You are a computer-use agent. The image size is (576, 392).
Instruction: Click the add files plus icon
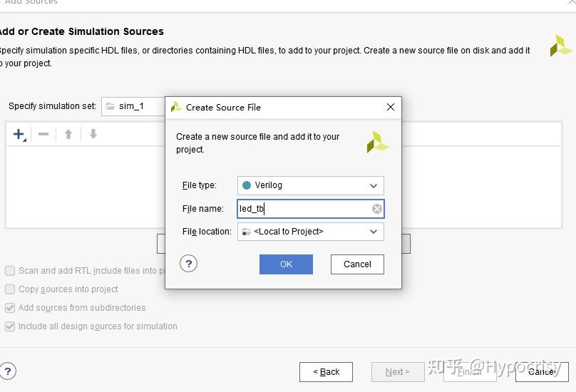(19, 134)
